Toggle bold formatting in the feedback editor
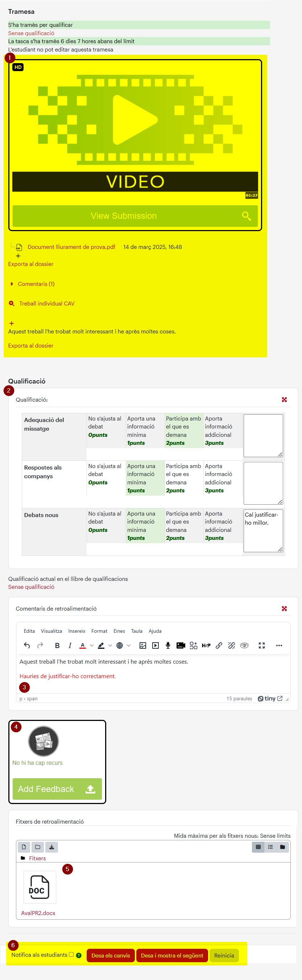Image resolution: width=302 pixels, height=980 pixels. [57, 645]
